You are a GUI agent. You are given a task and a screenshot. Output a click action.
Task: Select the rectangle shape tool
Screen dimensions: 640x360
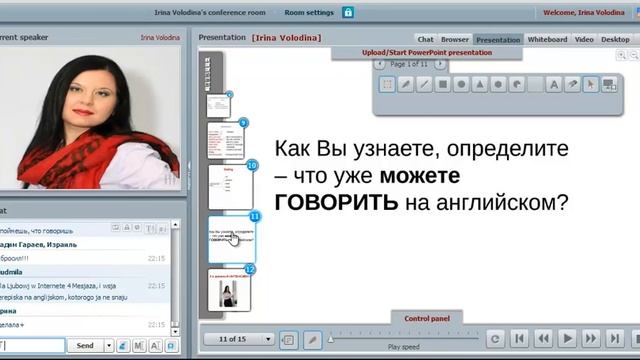443,84
